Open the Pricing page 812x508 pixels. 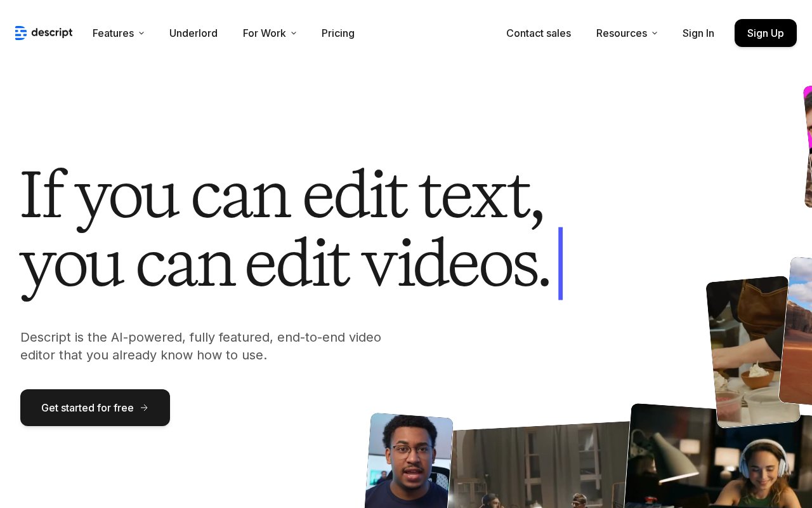[x=338, y=33]
